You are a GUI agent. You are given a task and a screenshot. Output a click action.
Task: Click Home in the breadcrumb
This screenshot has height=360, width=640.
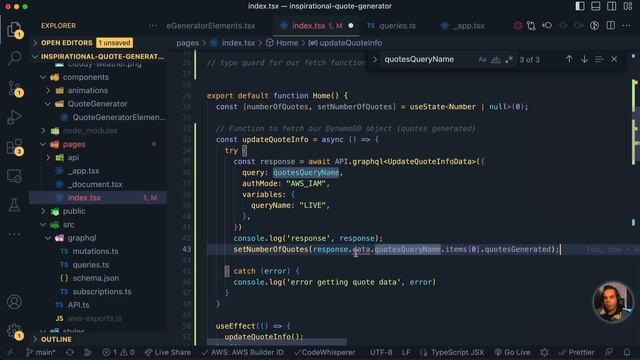pyautogui.click(x=282, y=43)
